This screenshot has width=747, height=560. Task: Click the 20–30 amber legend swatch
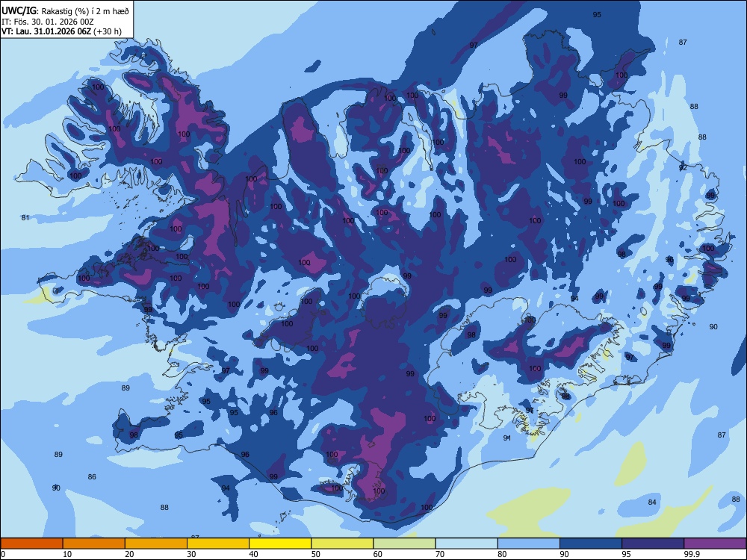pos(156,544)
